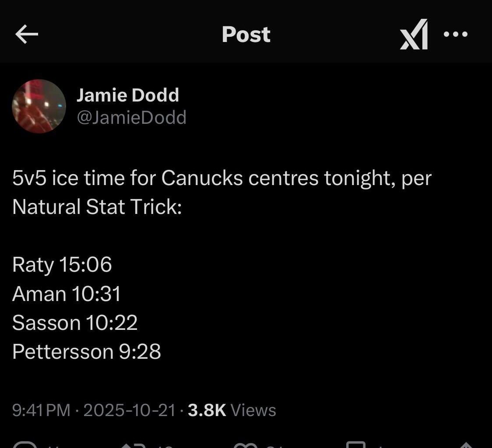The width and height of the screenshot is (492, 448).
Task: Reply to the post with the speech bubble icon
Action: 24,445
